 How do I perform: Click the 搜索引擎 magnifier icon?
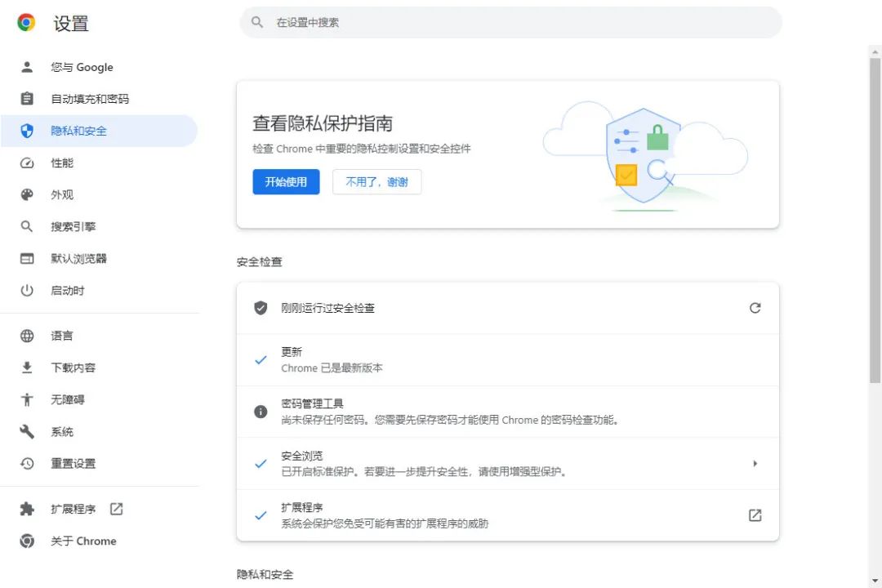(26, 226)
